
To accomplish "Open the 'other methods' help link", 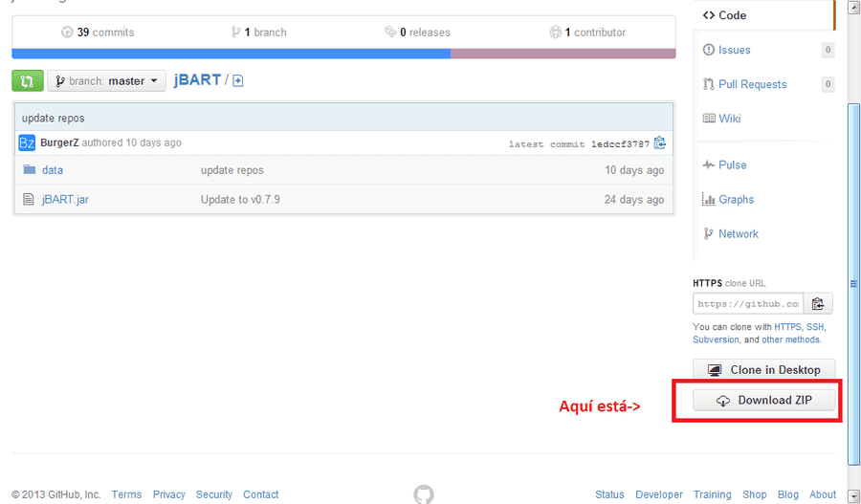I will 791,340.
